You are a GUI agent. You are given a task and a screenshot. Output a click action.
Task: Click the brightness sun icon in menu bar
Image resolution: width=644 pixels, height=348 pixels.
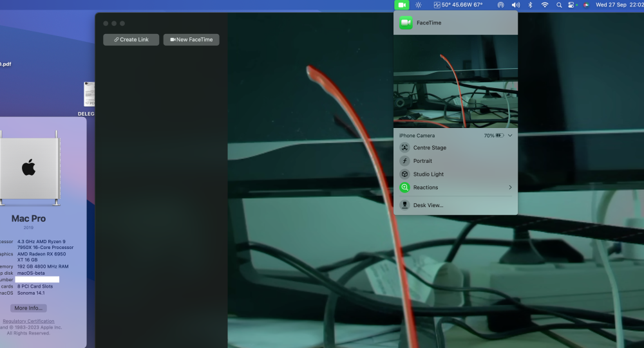(x=418, y=5)
